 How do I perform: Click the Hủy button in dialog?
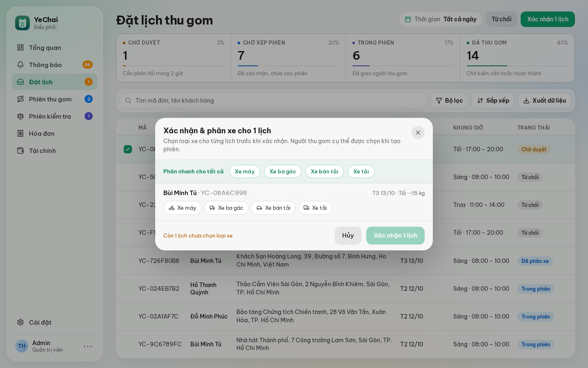coord(348,236)
